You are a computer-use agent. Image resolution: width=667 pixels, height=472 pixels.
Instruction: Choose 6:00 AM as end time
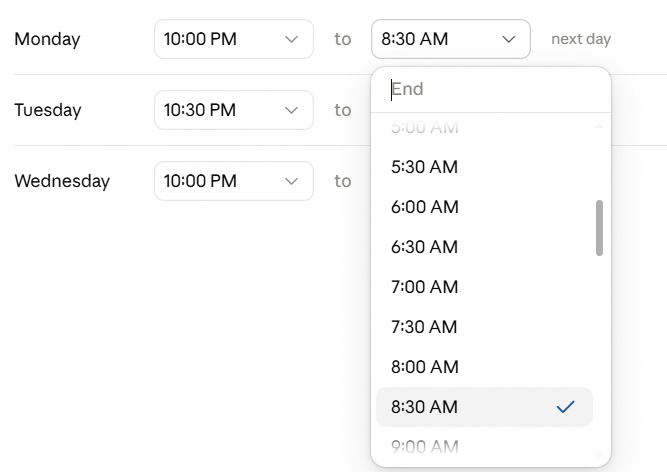tap(485, 207)
